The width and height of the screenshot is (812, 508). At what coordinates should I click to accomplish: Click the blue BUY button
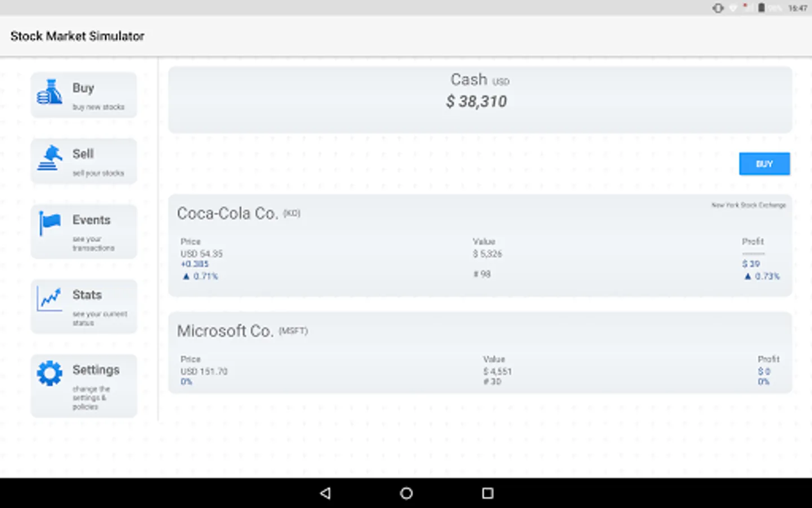tap(764, 164)
